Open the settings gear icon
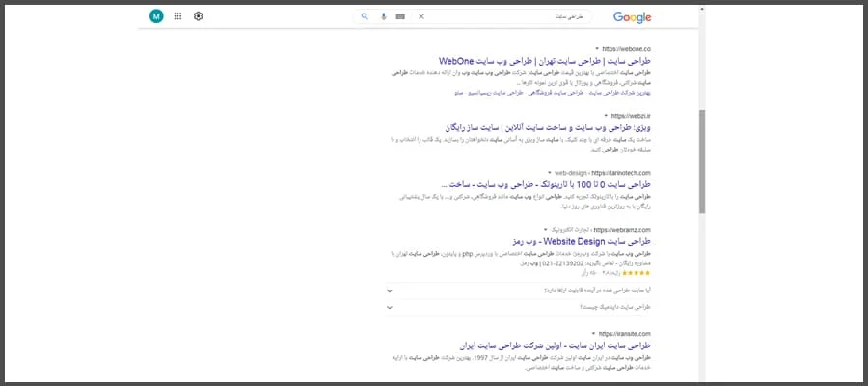The height and width of the screenshot is (386, 868). tap(198, 16)
